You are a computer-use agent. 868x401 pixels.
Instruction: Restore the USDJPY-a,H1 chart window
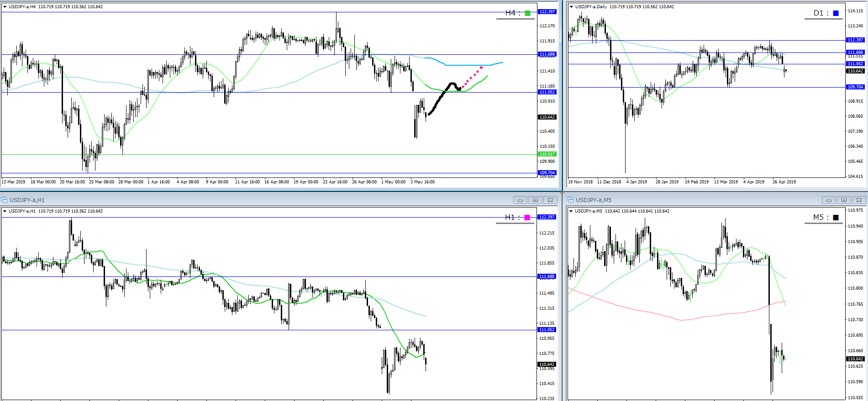(x=535, y=200)
